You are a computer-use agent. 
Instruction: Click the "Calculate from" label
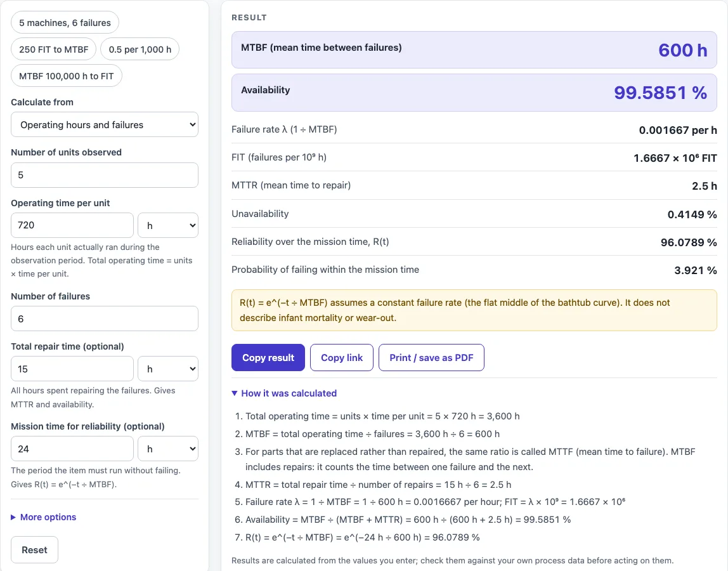click(x=42, y=102)
